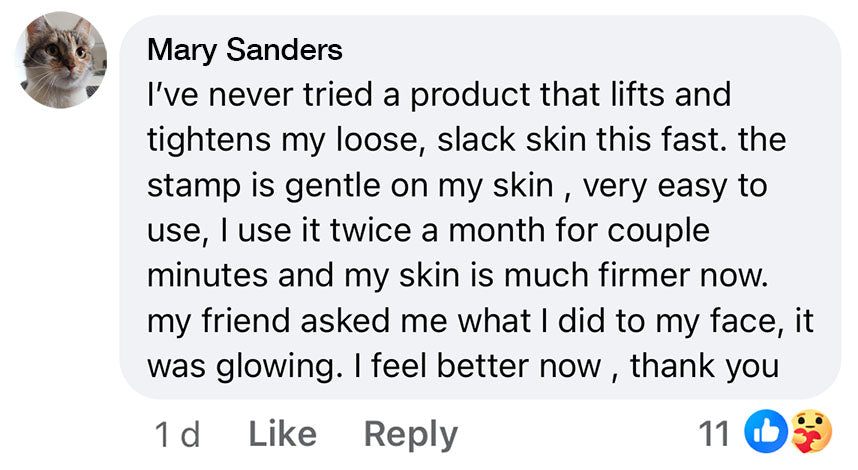
Task: Click the first line starting "I've never tried"
Action: click(439, 95)
